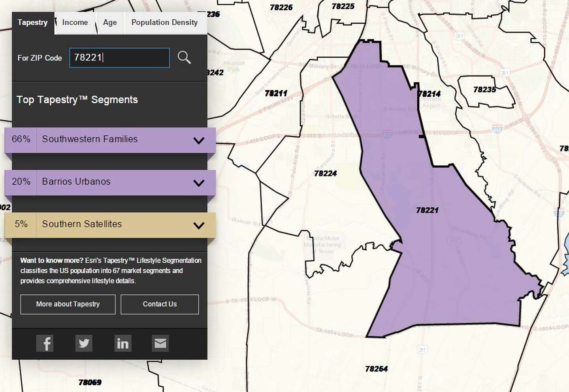Expand the Barrios Urbanos segment chevron
The width and height of the screenshot is (569, 392).
199,183
